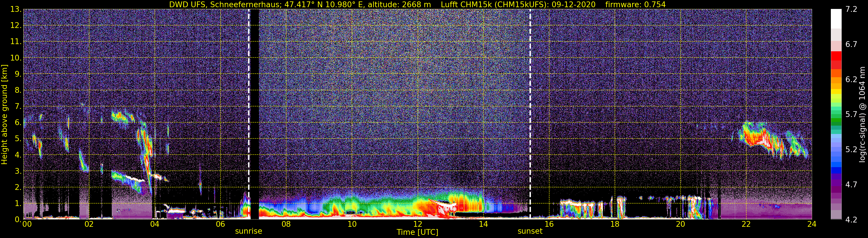The width and height of the screenshot is (868, 238).
Task: Click the white dashed sunset line
Action: 530,114
